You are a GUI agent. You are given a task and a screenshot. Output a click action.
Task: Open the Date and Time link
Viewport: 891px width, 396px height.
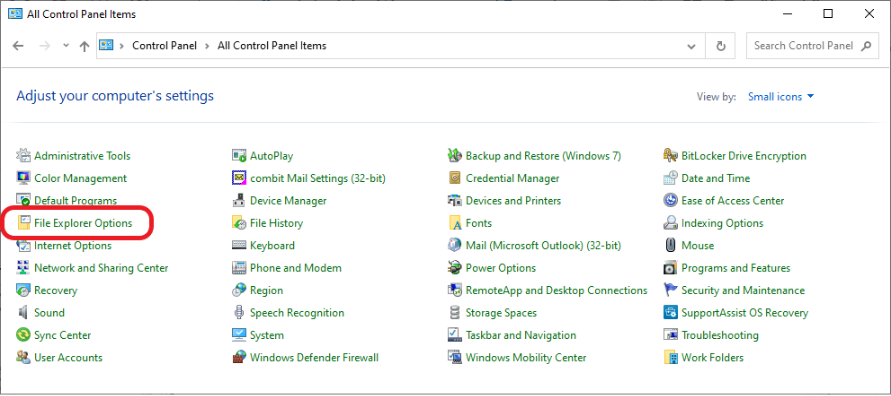pos(715,178)
